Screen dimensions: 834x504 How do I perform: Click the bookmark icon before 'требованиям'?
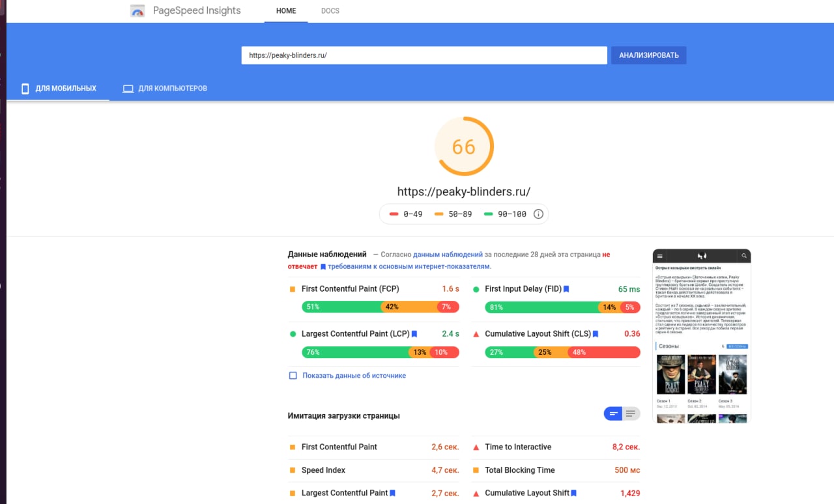323,266
